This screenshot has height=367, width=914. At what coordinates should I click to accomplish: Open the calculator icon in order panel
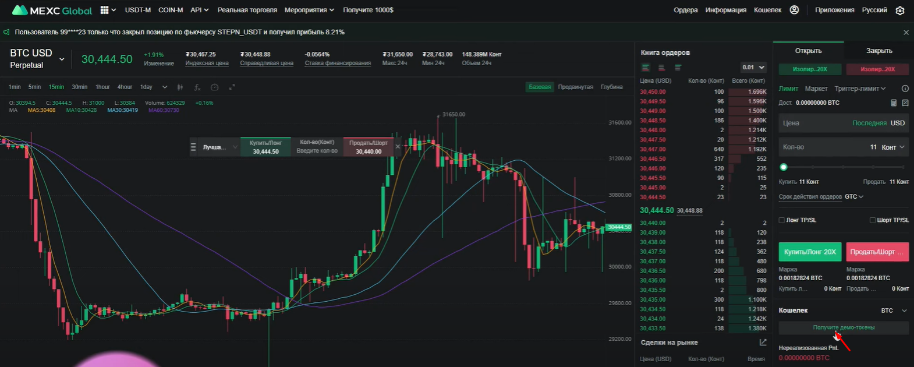[894, 103]
